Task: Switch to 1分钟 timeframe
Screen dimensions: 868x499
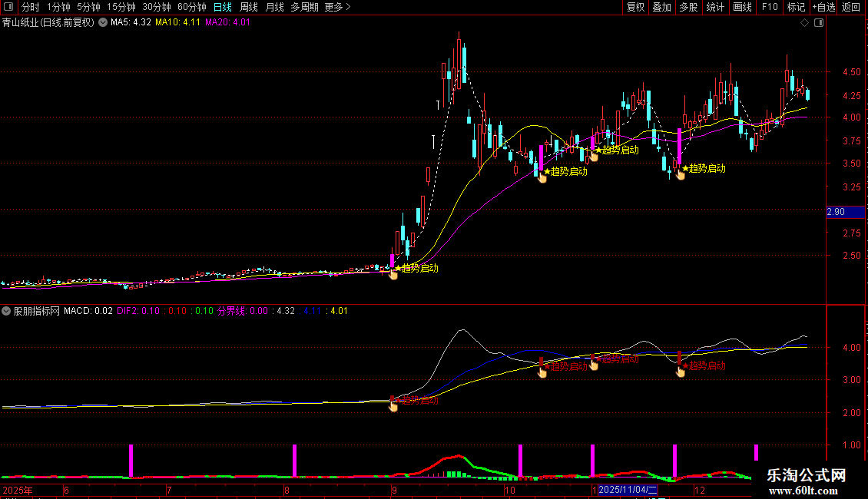Action: tap(58, 7)
